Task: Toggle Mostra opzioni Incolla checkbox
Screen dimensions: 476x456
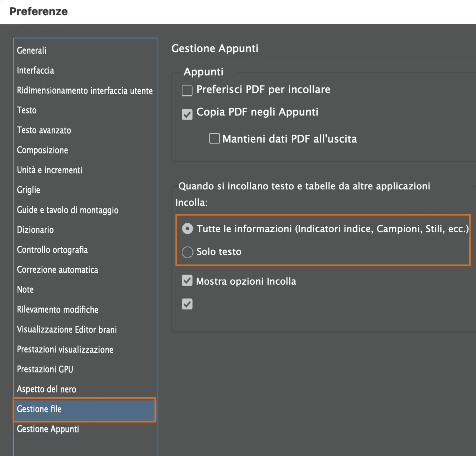Action: [187, 280]
